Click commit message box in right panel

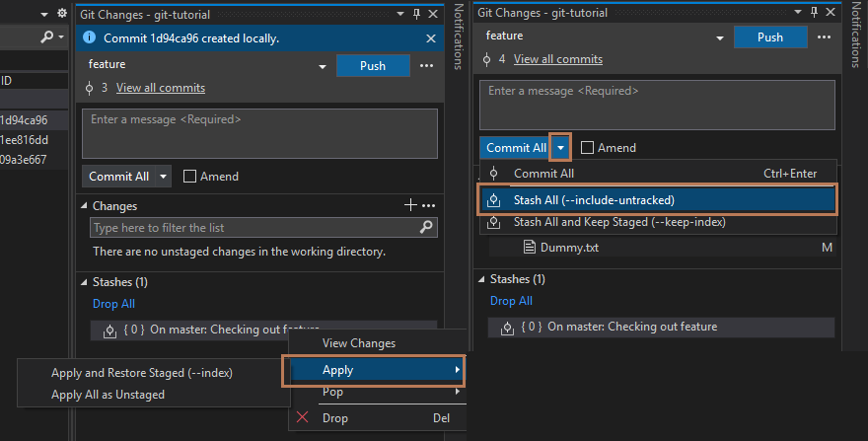tap(657, 106)
